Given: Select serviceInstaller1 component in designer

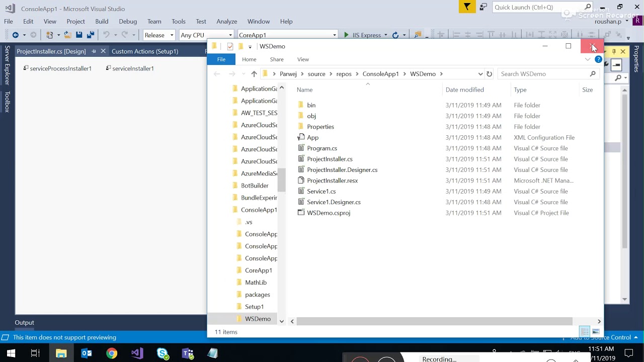Looking at the screenshot, I should pyautogui.click(x=130, y=68).
